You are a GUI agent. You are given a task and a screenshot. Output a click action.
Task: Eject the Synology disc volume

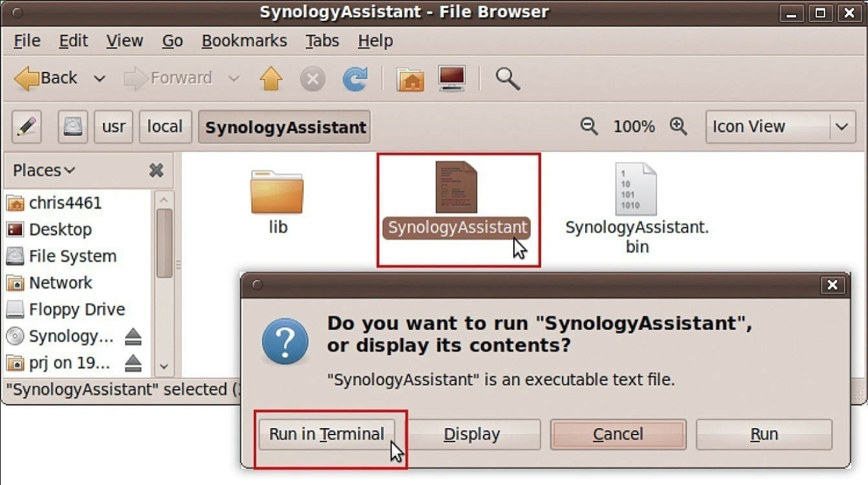pyautogui.click(x=133, y=337)
